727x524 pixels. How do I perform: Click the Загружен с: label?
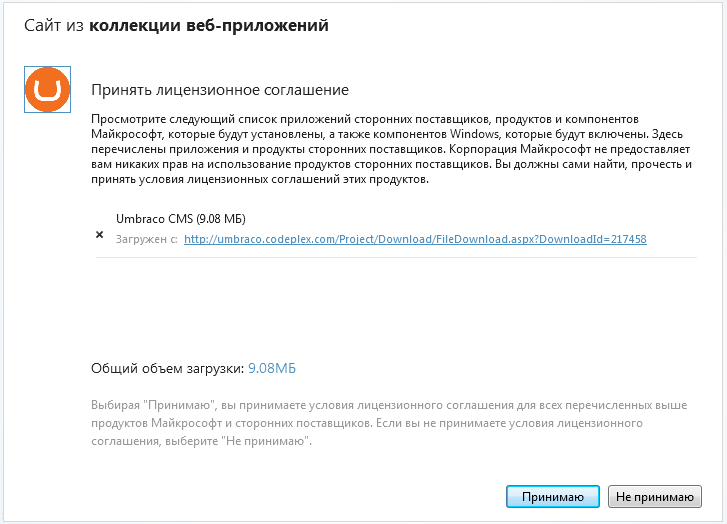pos(147,239)
